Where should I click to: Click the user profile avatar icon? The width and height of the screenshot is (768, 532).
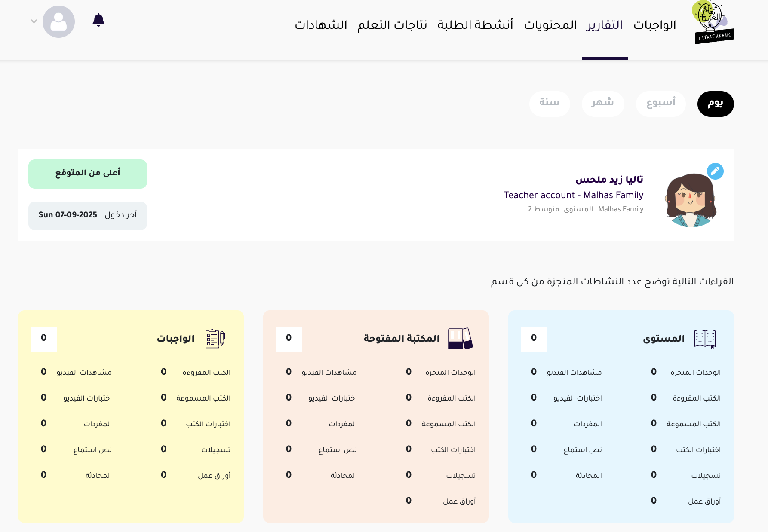[x=58, y=21]
